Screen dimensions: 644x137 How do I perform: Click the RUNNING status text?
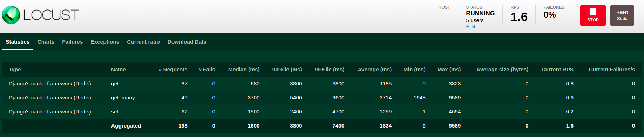[480, 13]
